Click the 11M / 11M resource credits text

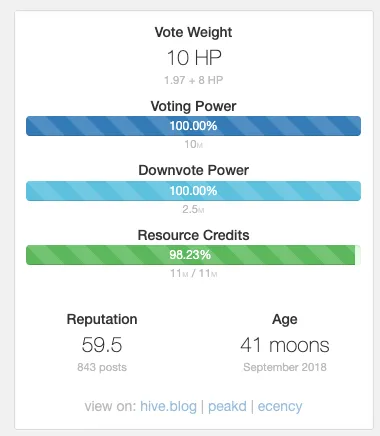194,273
